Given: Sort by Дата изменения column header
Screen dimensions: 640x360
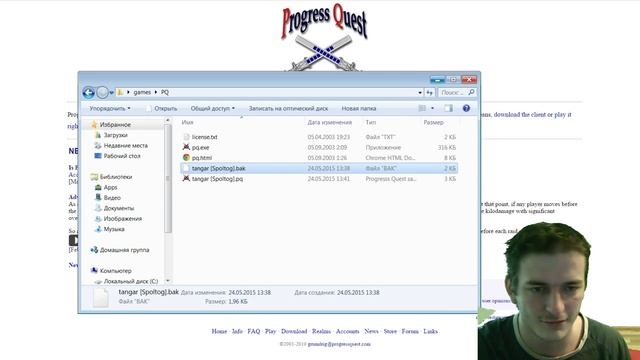Looking at the screenshot, I should click(329, 122).
